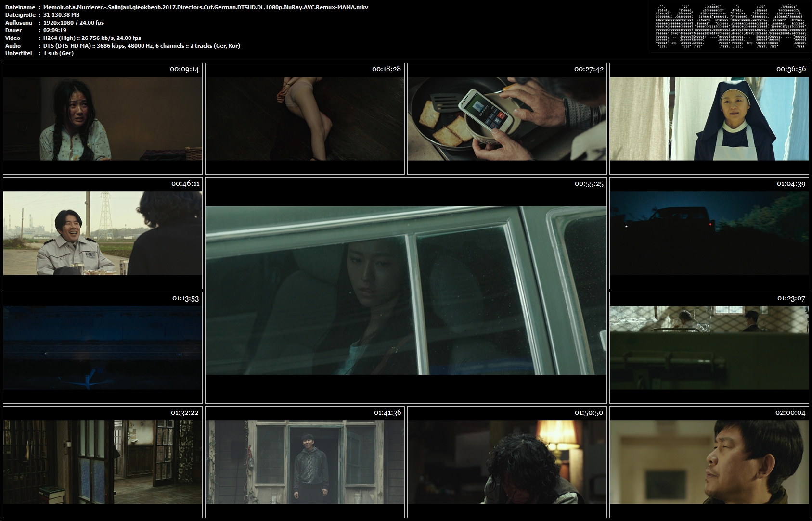Click the DTS (DTS-HD MA) audio info line
Screen dimensions: 812x521
pyautogui.click(x=142, y=46)
